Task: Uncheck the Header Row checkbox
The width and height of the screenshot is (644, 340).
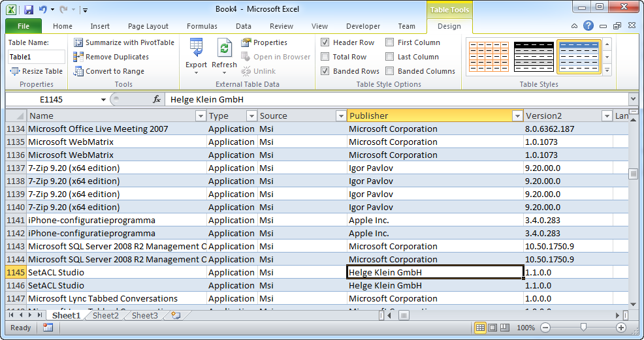Action: point(325,42)
